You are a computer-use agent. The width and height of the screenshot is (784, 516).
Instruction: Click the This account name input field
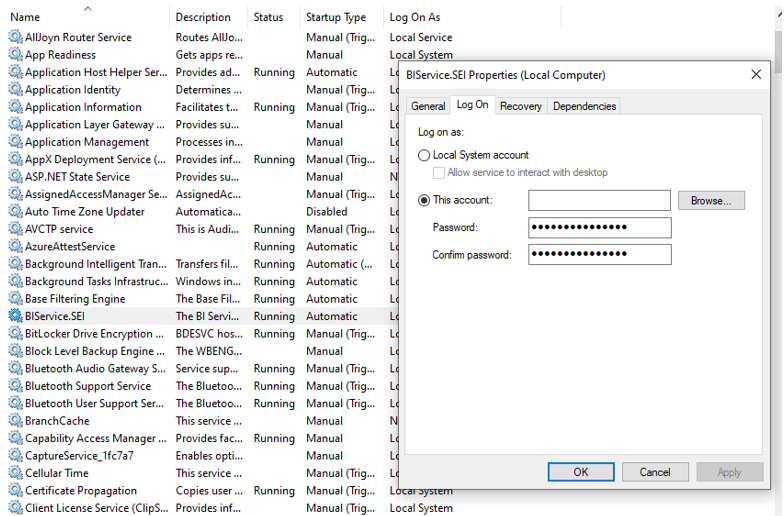599,201
